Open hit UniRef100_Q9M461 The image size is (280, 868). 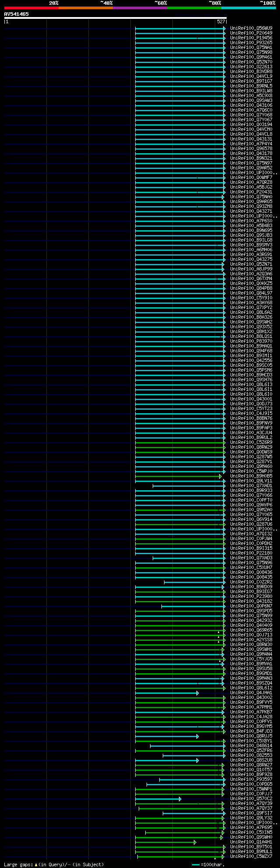tap(251, 57)
